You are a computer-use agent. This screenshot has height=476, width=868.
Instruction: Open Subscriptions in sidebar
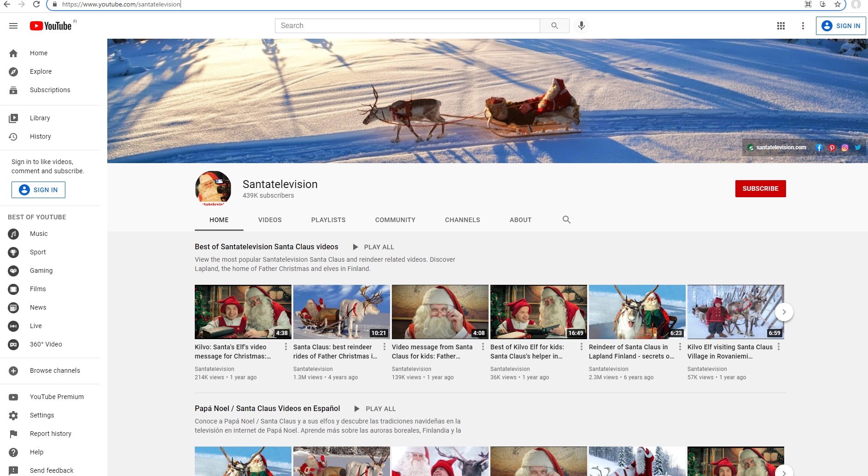[50, 90]
